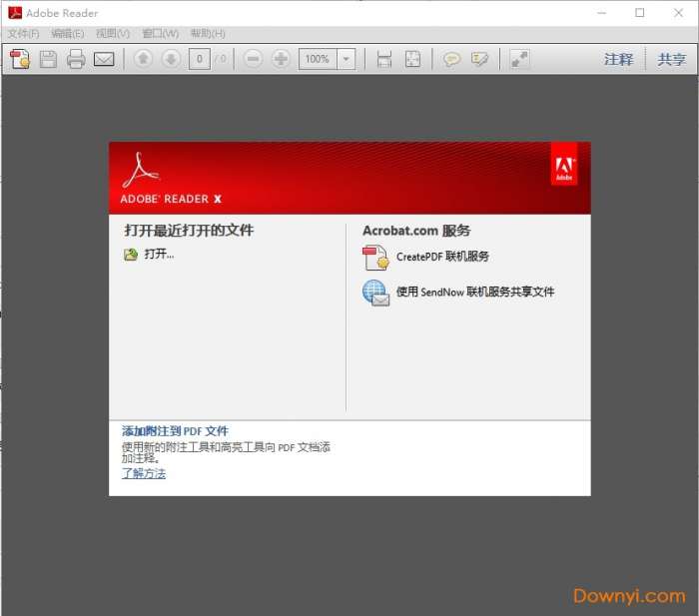Image resolution: width=699 pixels, height=616 pixels.
Task: Click the zoom out minus button
Action: [x=253, y=59]
